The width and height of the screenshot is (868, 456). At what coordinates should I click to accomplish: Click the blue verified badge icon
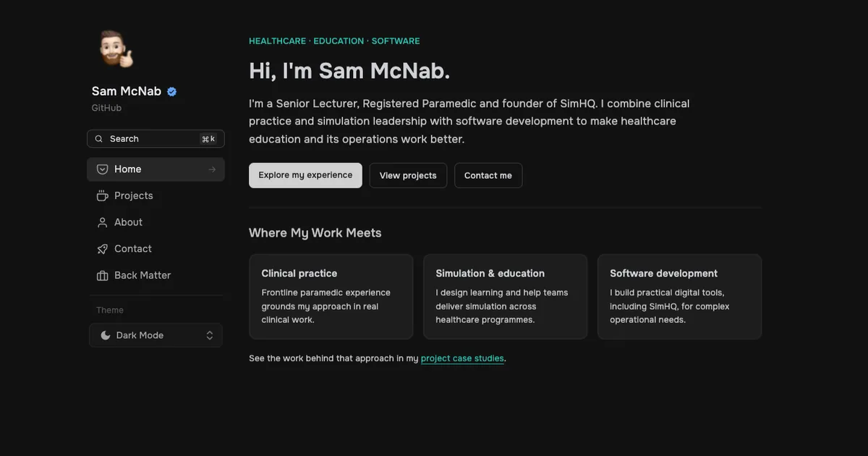tap(171, 91)
